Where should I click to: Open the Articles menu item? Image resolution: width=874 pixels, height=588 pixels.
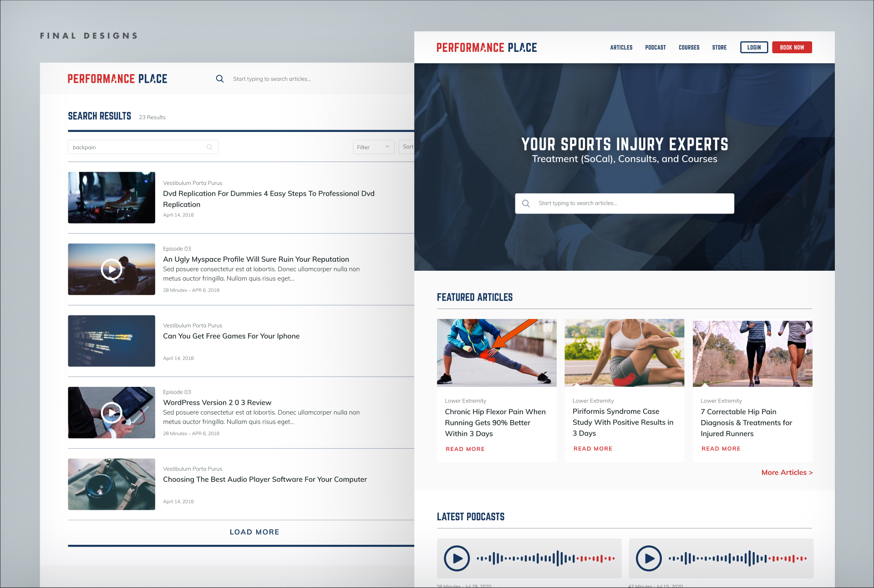[x=621, y=47]
